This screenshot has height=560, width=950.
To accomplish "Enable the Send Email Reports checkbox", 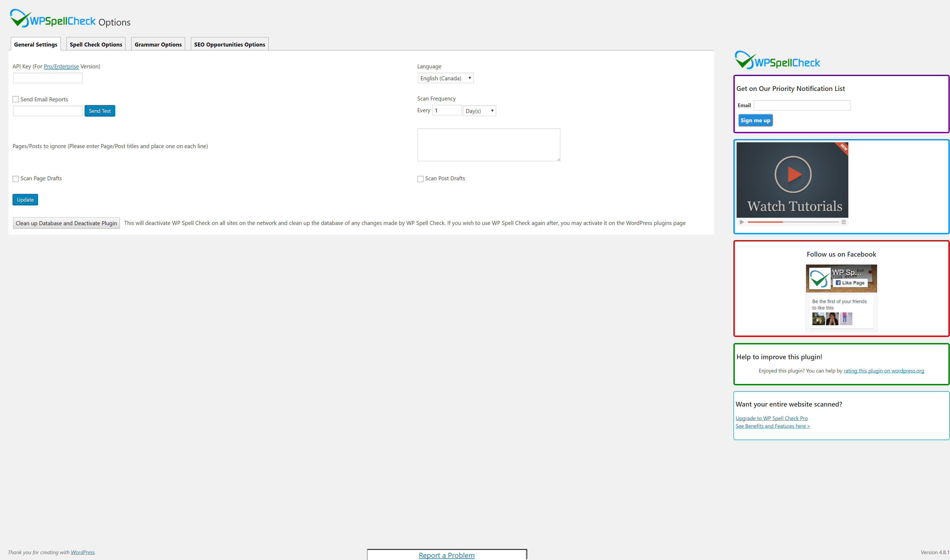I will pos(16,99).
